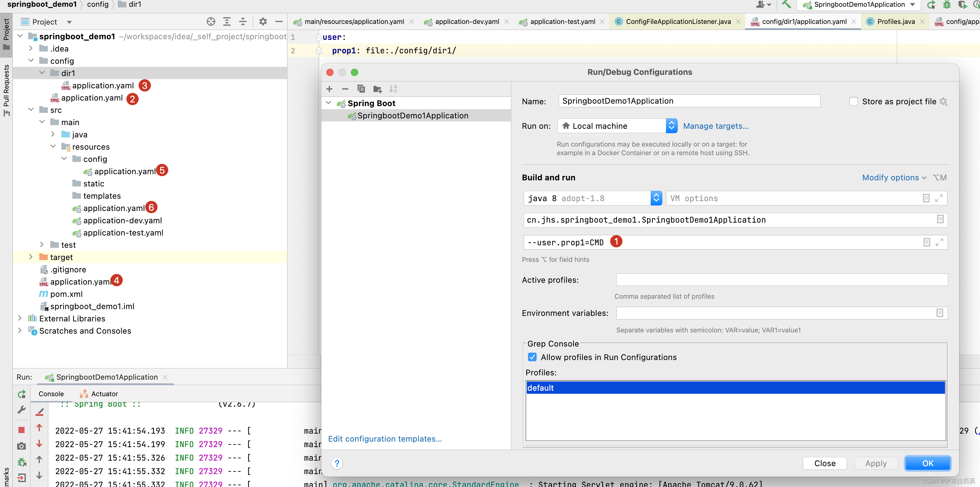980x487 pixels.
Task: Expand the target folder in tree
Action: coord(31,257)
